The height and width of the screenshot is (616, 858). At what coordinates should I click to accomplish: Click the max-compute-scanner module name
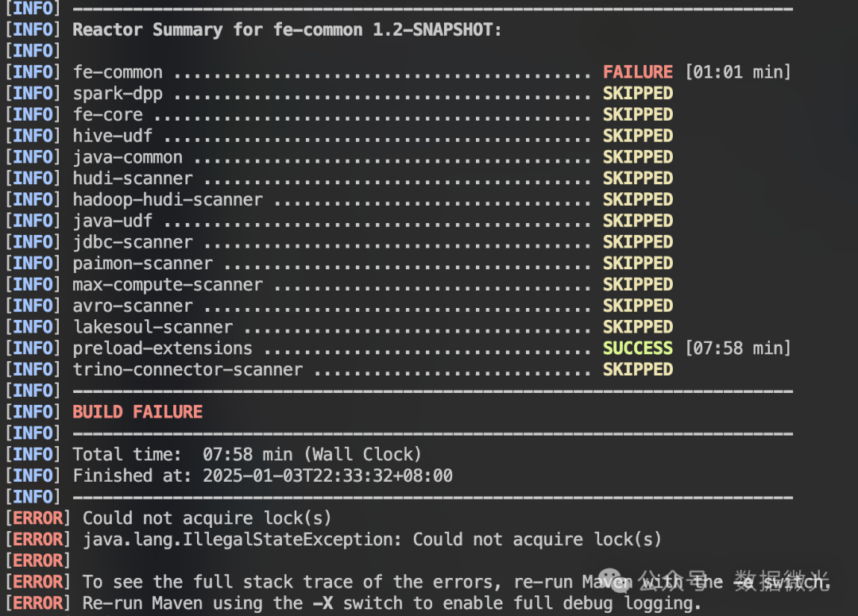click(168, 285)
